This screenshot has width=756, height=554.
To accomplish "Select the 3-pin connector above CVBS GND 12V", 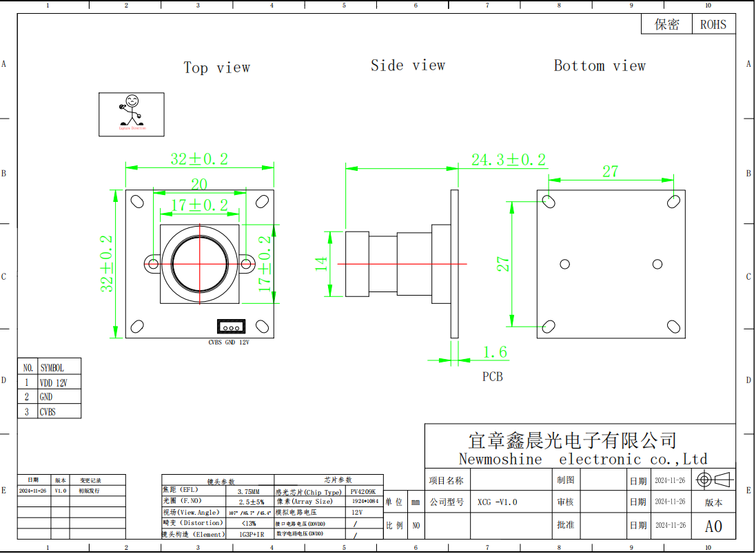I will click(231, 327).
